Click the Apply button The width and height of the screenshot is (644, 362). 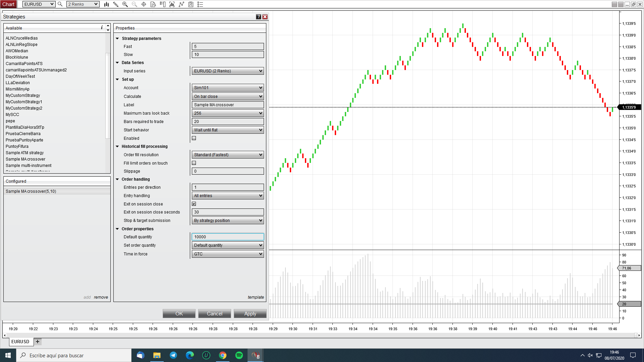point(250,314)
